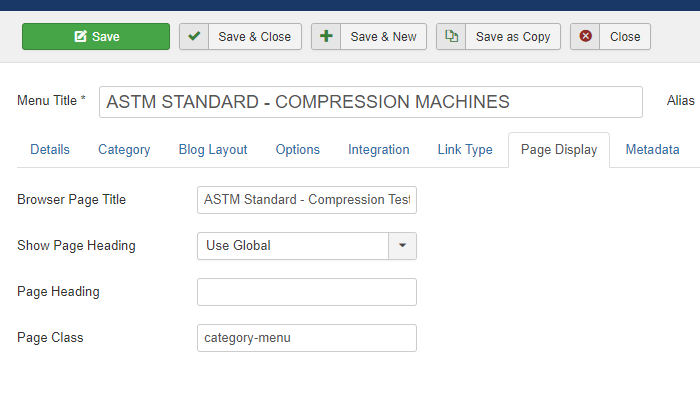
Task: Open the Metadata tab
Action: point(652,150)
